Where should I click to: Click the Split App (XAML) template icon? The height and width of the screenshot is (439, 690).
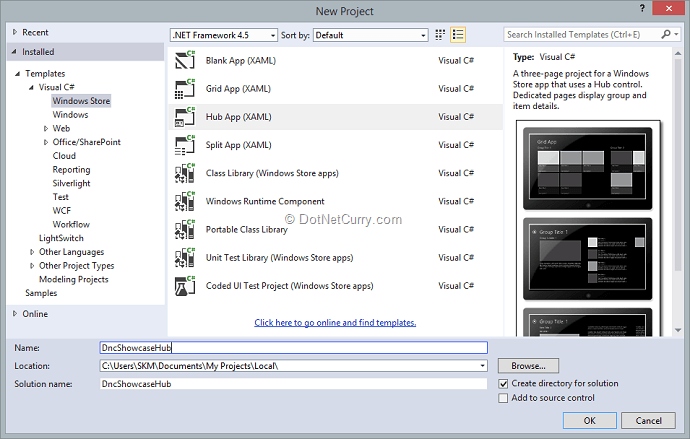click(x=185, y=145)
